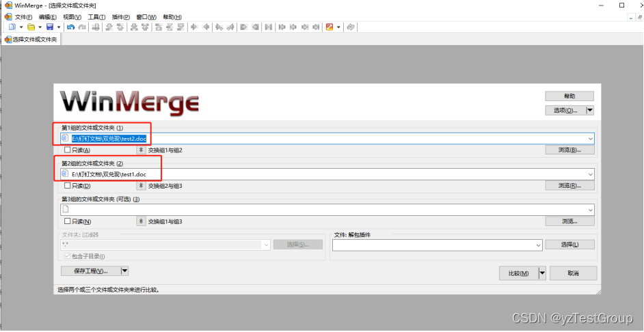Expand the first group path dropdown
The height and width of the screenshot is (332, 644).
[591, 139]
